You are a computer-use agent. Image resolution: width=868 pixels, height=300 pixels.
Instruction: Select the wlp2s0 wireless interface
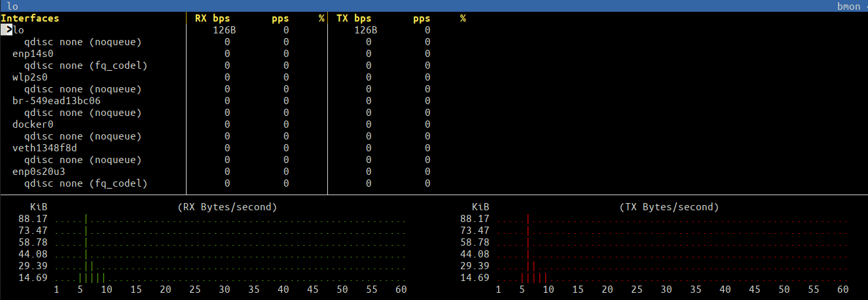point(30,77)
